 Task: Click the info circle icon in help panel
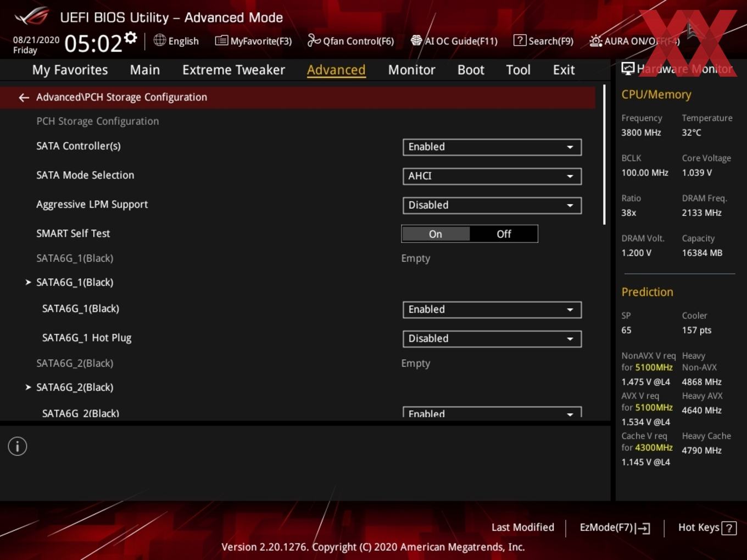(x=18, y=446)
